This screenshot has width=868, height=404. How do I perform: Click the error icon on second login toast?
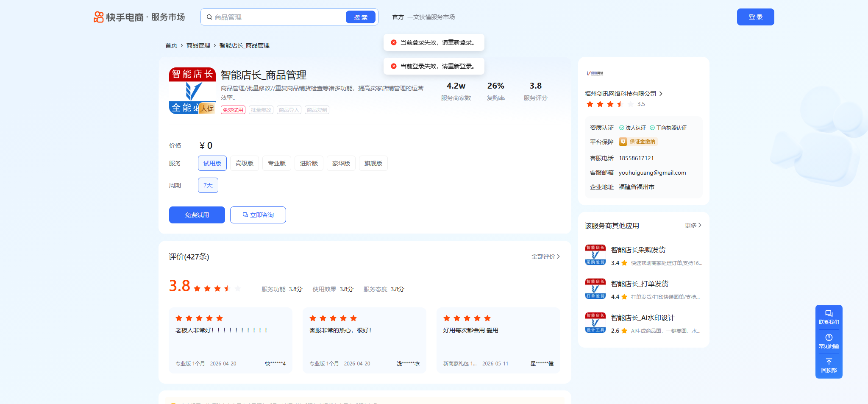coord(394,66)
